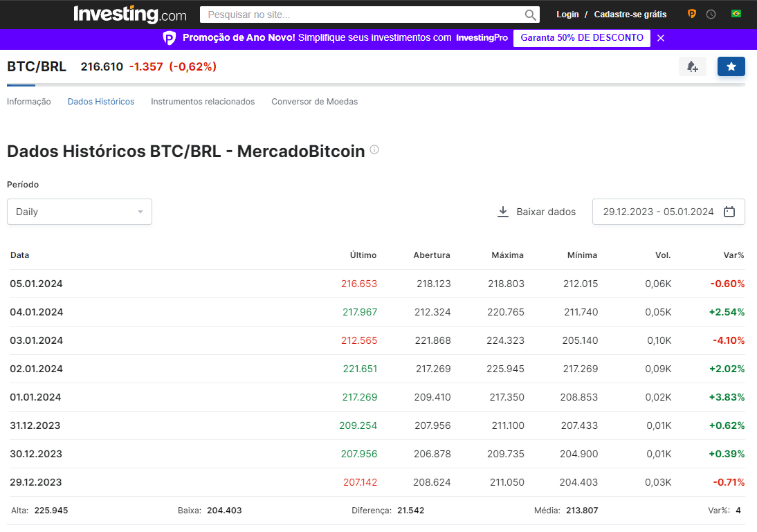Click variation value +2.54%
The image size is (757, 532).
coord(727,312)
